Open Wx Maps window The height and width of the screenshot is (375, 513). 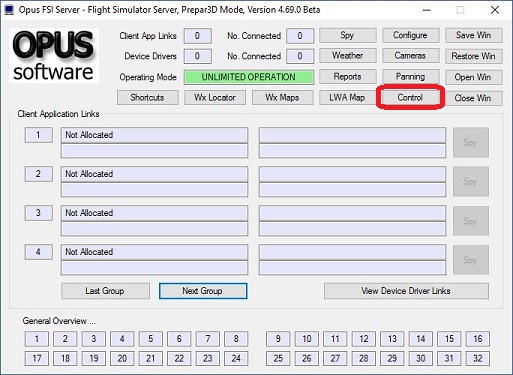(x=282, y=98)
